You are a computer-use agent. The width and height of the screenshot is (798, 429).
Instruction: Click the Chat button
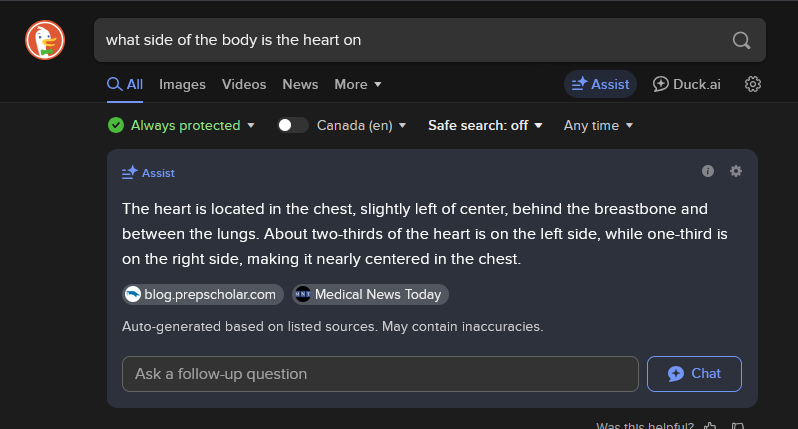tap(694, 374)
